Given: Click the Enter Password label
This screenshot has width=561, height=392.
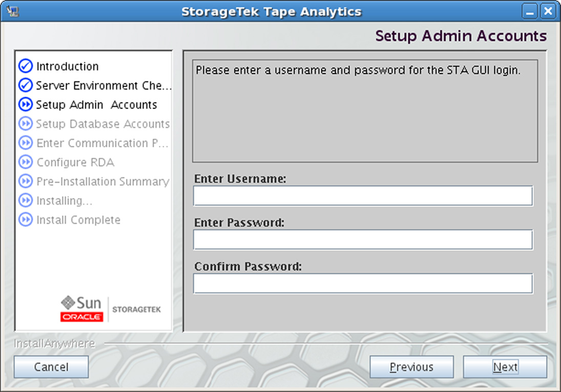Looking at the screenshot, I should point(239,223).
